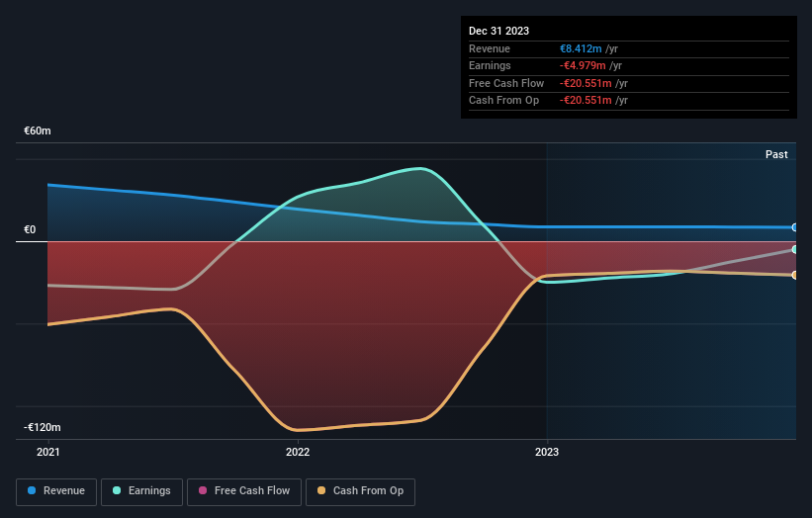Click the orange Cash From Op endpoint marker
The height and width of the screenshot is (518, 812).
tap(795, 275)
